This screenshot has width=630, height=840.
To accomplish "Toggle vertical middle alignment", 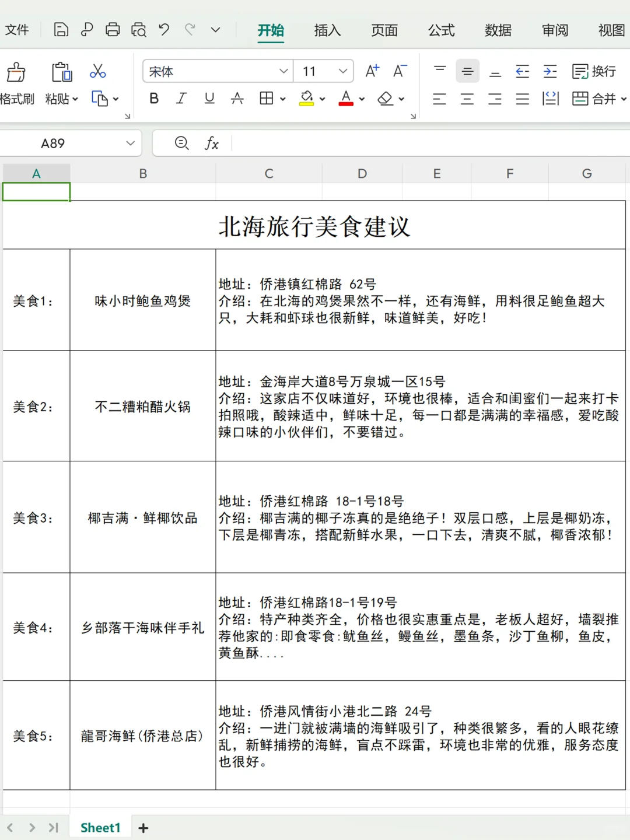I will tap(467, 71).
